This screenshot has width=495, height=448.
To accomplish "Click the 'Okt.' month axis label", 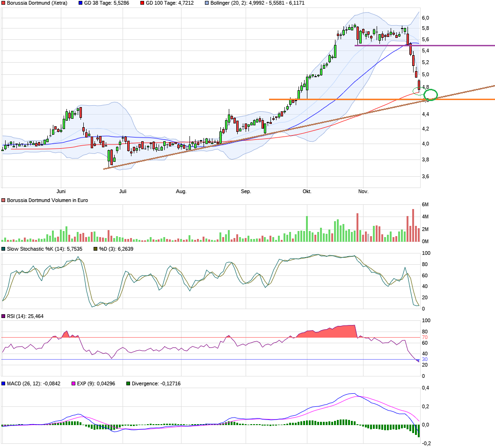I will click(x=307, y=192).
